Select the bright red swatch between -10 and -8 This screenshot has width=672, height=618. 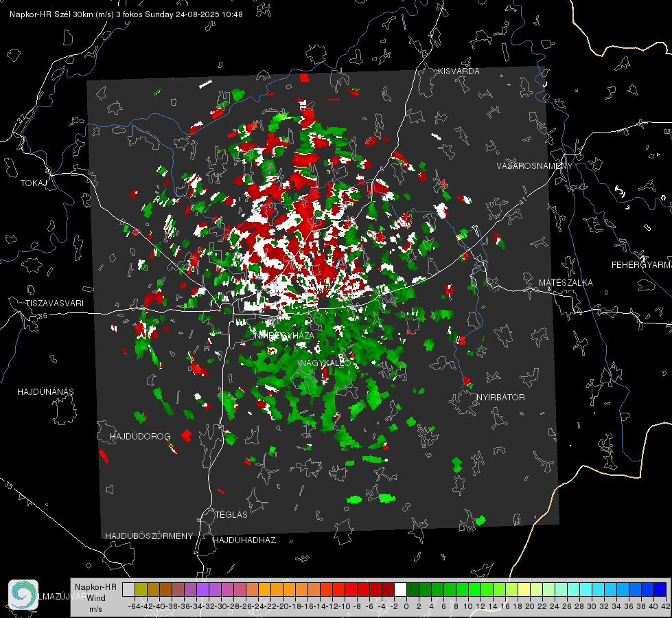coord(351,589)
